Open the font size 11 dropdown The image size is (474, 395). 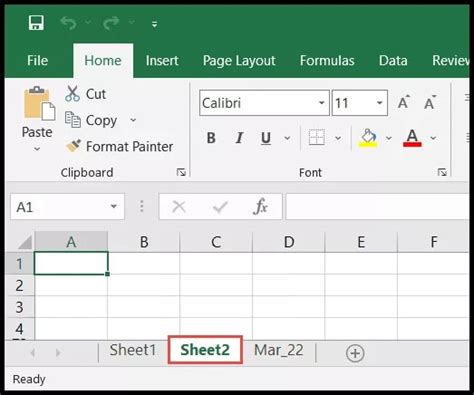click(379, 103)
